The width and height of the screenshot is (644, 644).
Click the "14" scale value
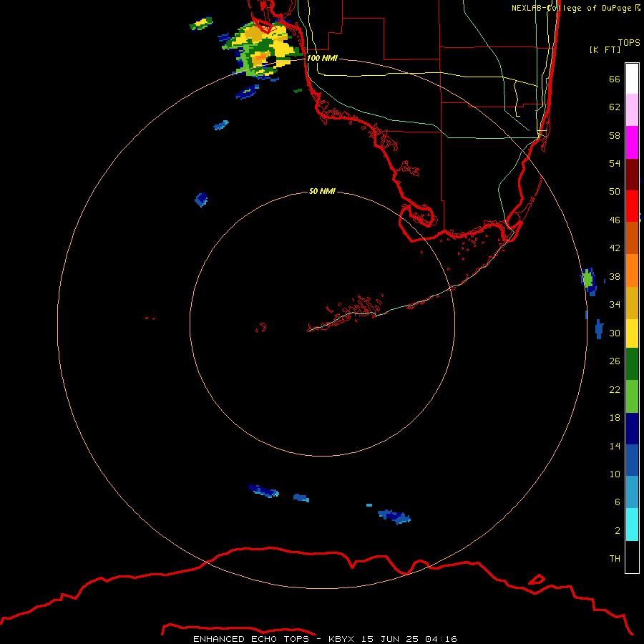615,446
